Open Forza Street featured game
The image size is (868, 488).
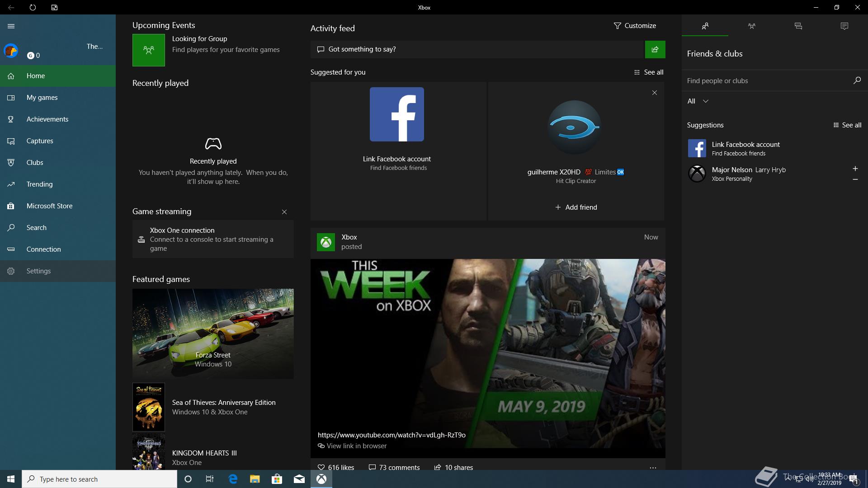tap(213, 334)
